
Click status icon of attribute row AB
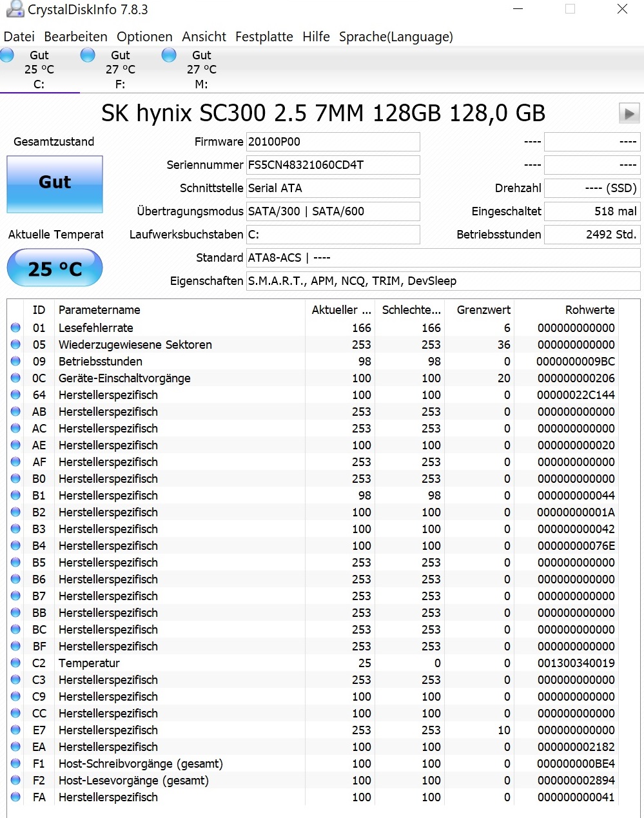15,412
